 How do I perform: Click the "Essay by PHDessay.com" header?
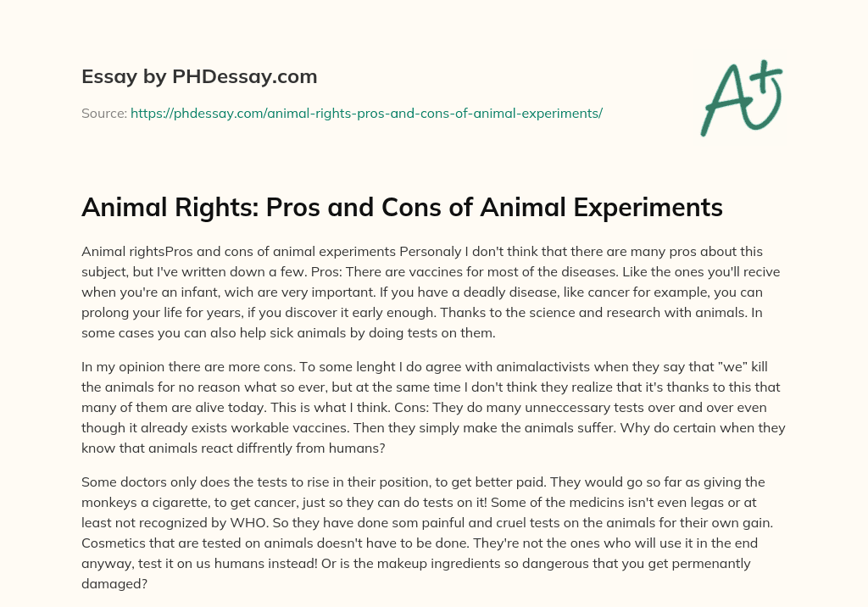tap(199, 77)
